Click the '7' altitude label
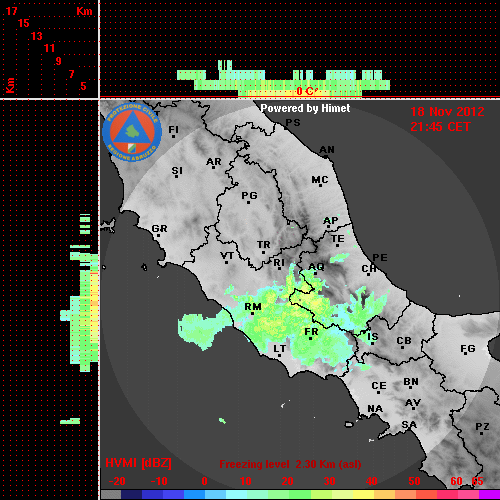The width and height of the screenshot is (500, 500). [71, 74]
